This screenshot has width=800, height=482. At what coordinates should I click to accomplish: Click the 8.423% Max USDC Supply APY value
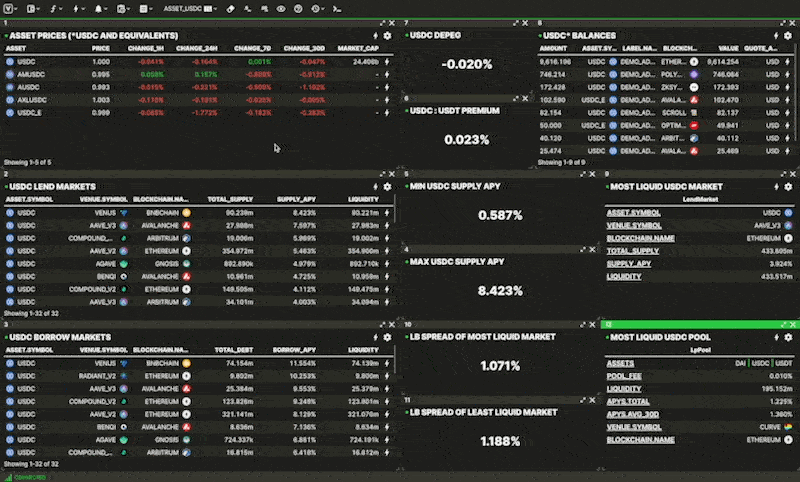pos(500,291)
